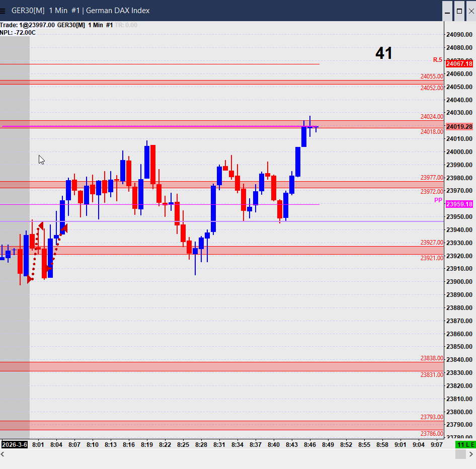Click the zone label 23831.00
The image size is (476, 469).
click(432, 374)
